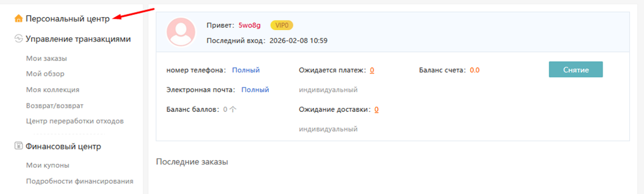Viewport: 644px width, 194px height.
Task: Click the Привет greeting label
Action: coord(220,25)
